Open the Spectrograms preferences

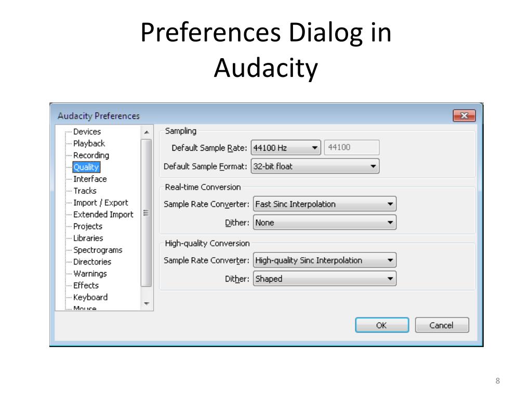98,250
